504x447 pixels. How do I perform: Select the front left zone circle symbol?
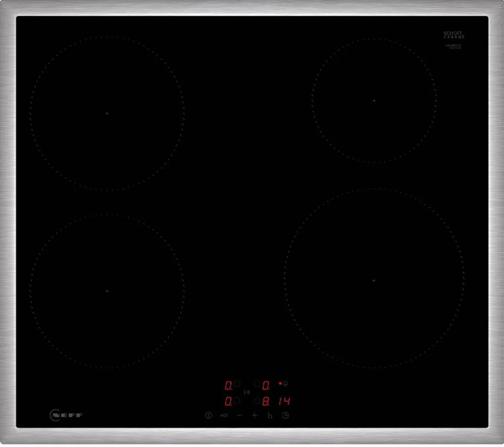point(237,401)
